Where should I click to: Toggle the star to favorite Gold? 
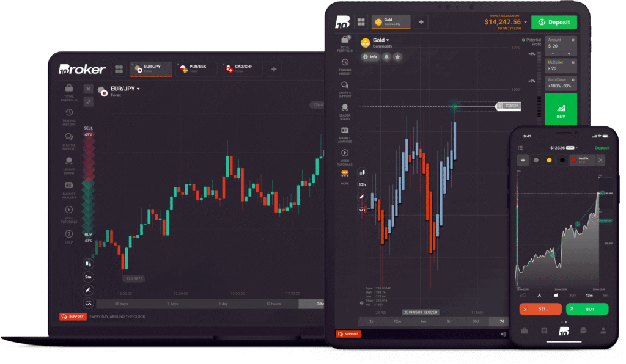(397, 56)
